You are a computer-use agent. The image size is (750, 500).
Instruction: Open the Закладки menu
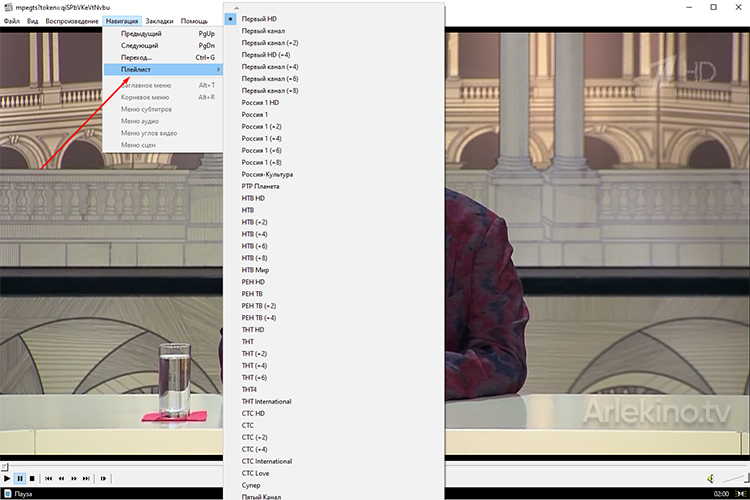point(159,21)
